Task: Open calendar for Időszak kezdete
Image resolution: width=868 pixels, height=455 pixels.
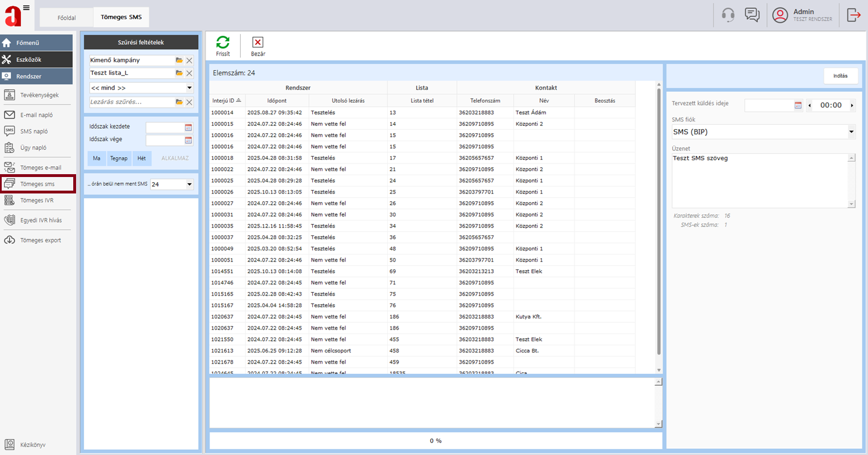Action: 188,128
